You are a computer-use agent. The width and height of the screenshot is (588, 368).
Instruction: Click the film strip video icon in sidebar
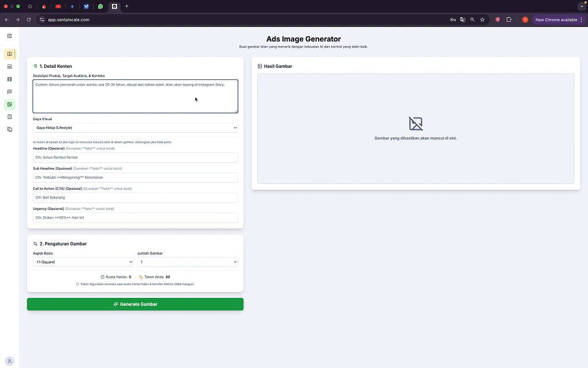click(x=9, y=79)
